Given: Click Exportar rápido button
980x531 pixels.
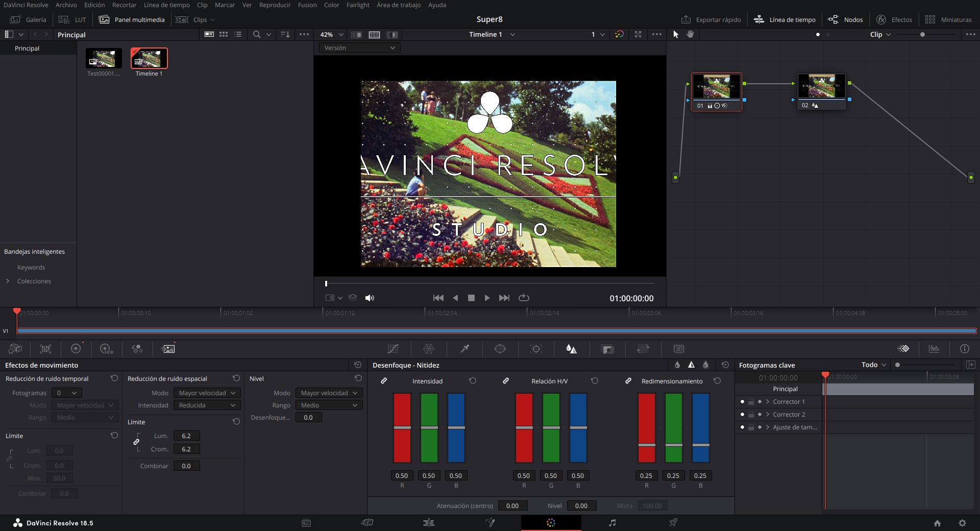Looking at the screenshot, I should [x=711, y=19].
